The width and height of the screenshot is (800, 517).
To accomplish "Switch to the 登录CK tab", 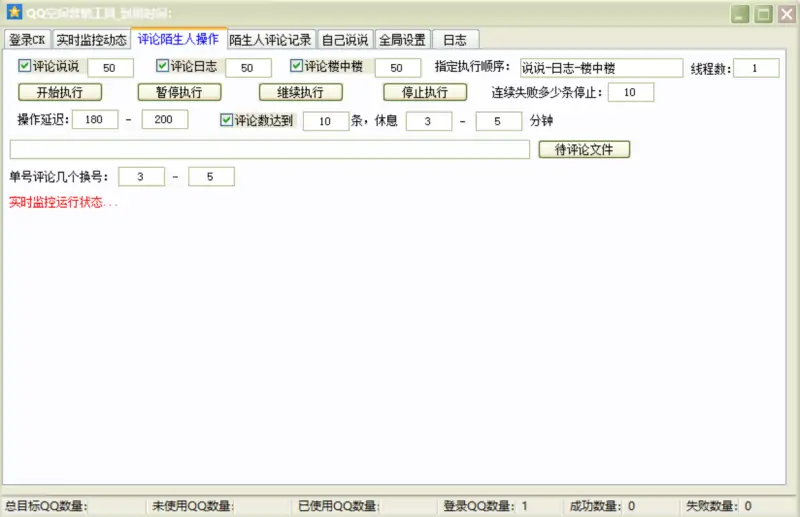I will (27, 40).
